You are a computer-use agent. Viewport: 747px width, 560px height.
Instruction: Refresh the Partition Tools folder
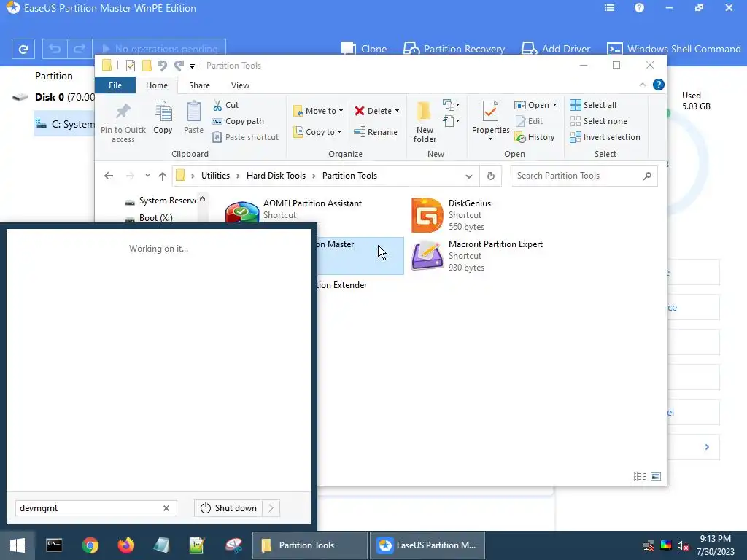click(491, 176)
